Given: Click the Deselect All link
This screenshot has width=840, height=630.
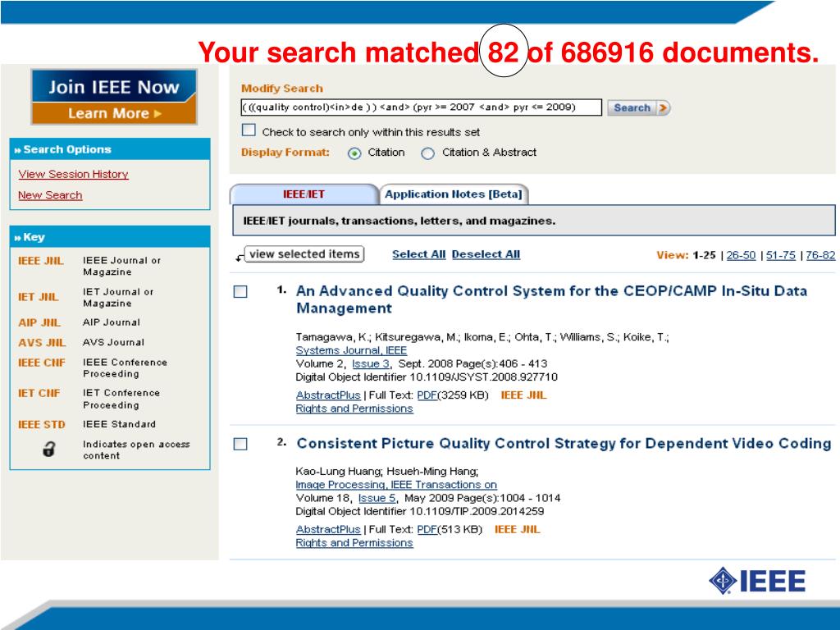Looking at the screenshot, I should 486,254.
